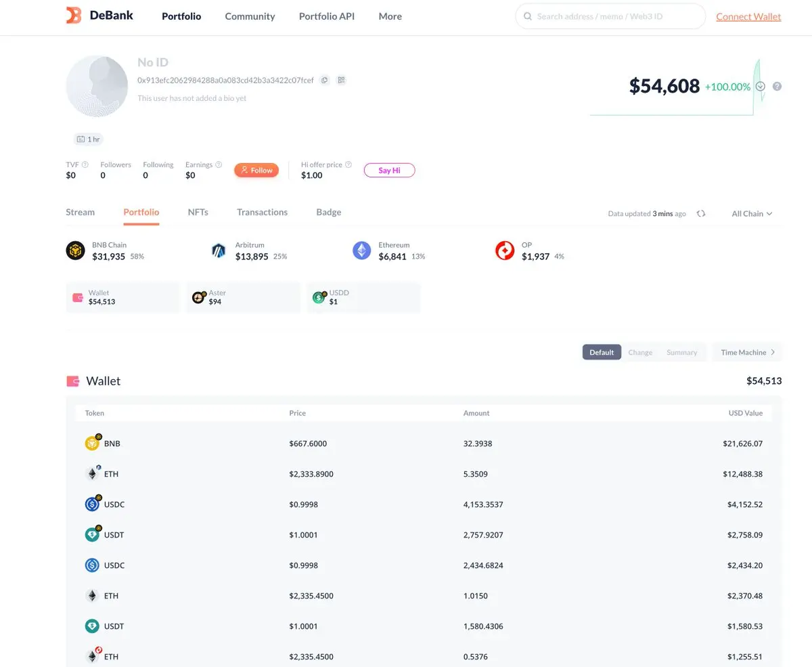Switch to the Transactions tab
The width and height of the screenshot is (812, 667).
point(262,212)
